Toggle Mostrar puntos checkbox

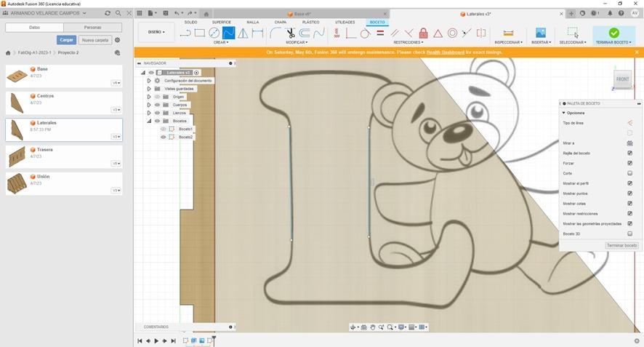coord(629,194)
